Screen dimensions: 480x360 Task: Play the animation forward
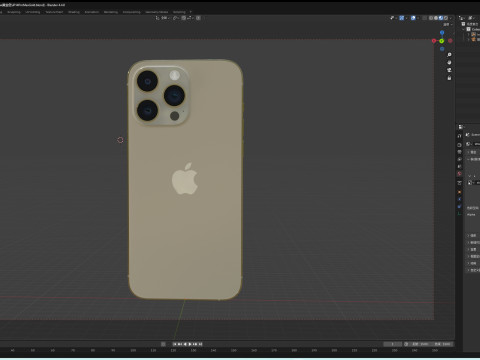click(x=190, y=344)
